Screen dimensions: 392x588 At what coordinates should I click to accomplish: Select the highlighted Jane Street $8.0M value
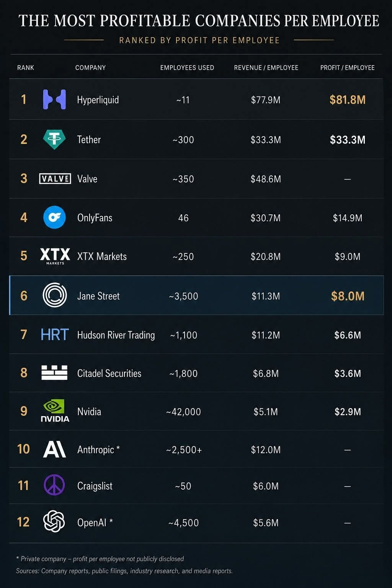(348, 296)
